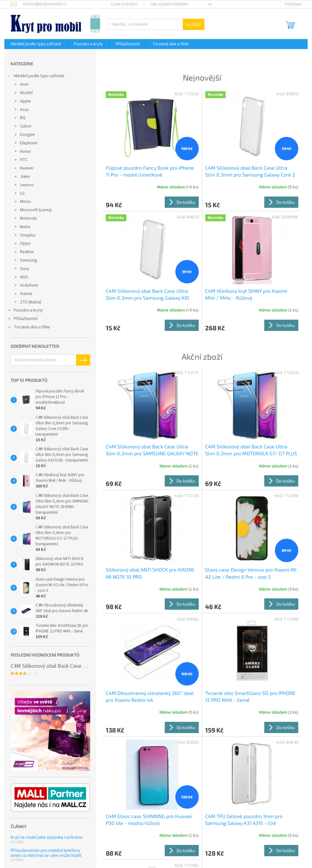312x868 pixels.
Task: Expand the Samsung category in sidebar
Action: click(x=15, y=260)
